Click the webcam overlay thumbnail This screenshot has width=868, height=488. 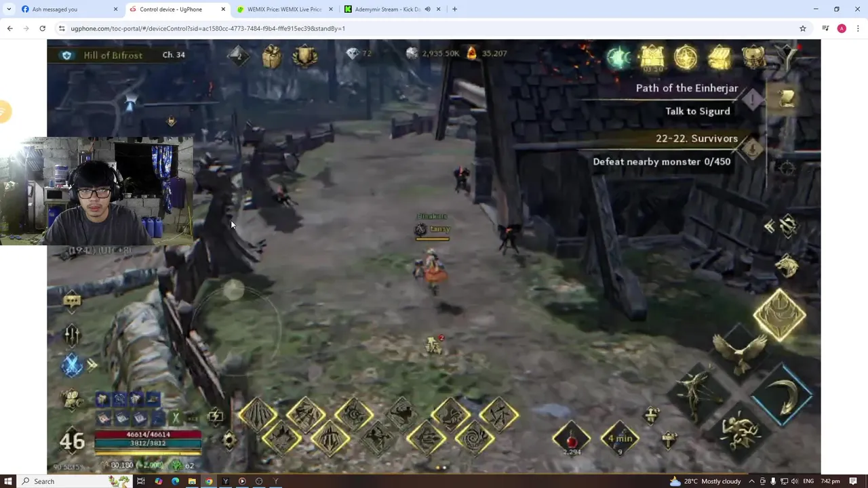(x=96, y=191)
